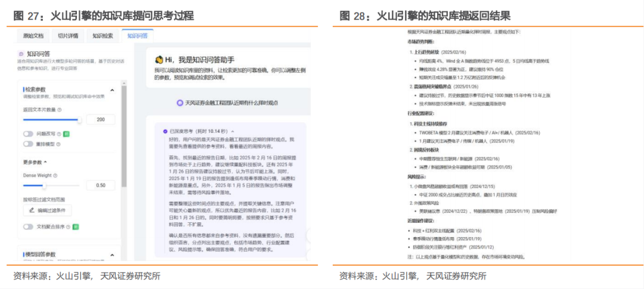The width and height of the screenshot is (644, 289).
Task: Click the assistant avatar beside Hi greeting
Action: click(x=159, y=60)
